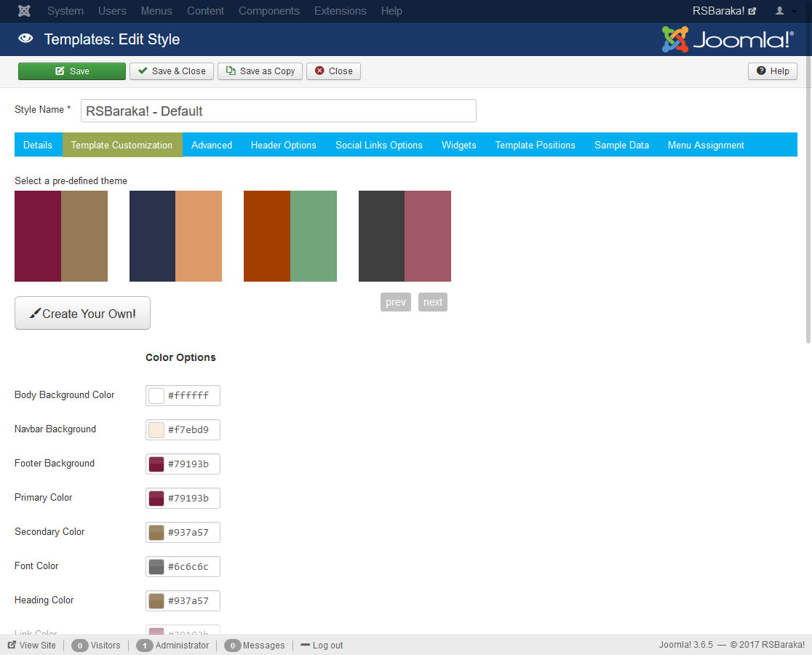The height and width of the screenshot is (655, 812).
Task: Click the green Save button
Action: pyautogui.click(x=72, y=71)
